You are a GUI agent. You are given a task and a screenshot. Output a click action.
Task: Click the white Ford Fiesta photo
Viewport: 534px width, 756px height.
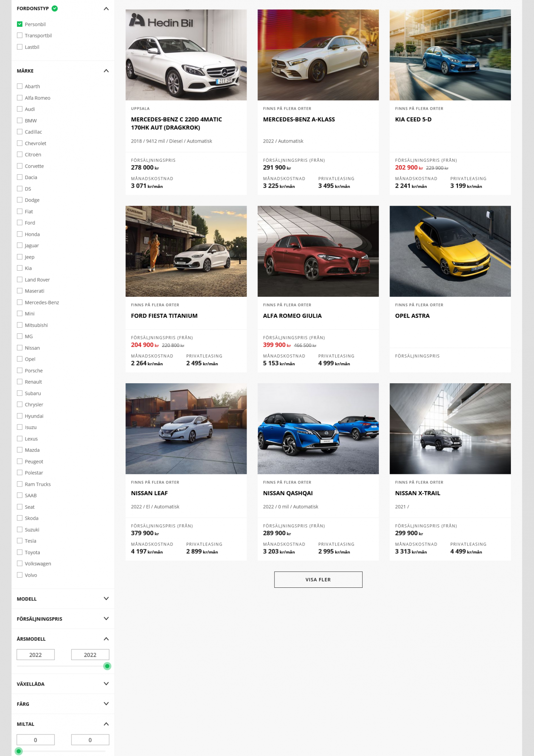tap(186, 251)
